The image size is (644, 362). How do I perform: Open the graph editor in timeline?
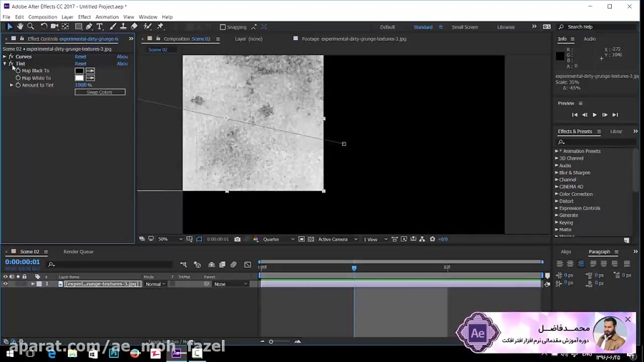tap(248, 265)
